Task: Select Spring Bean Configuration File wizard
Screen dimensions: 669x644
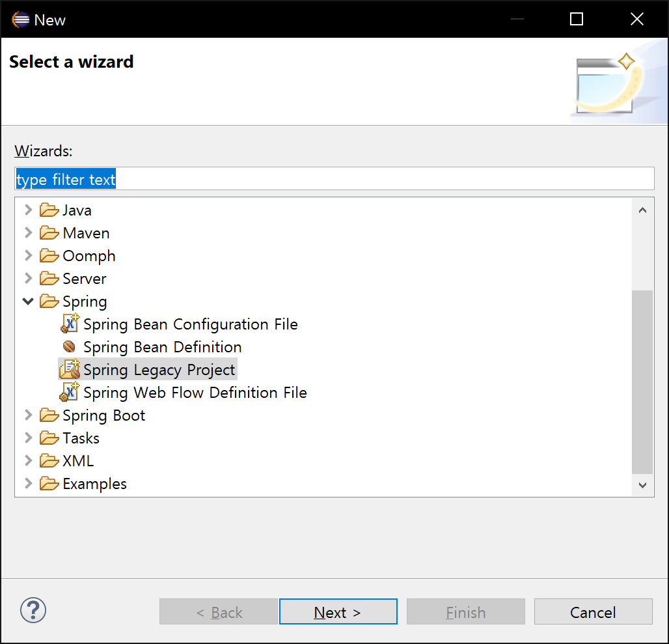Action: 190,324
